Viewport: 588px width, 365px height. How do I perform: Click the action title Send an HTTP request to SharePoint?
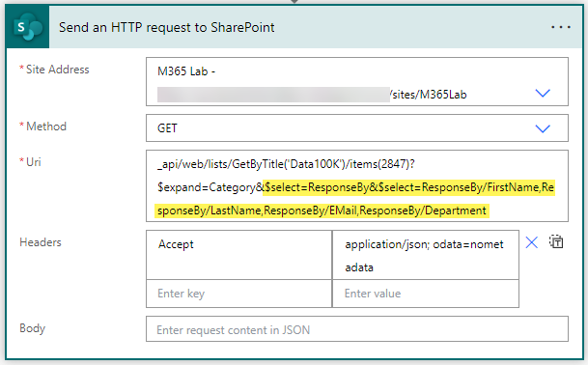[167, 27]
